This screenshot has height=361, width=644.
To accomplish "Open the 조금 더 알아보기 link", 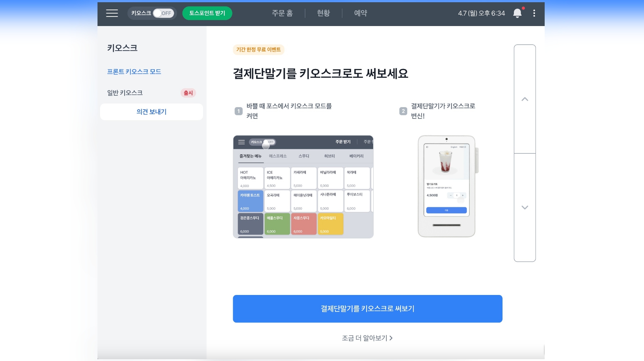I will 367,338.
